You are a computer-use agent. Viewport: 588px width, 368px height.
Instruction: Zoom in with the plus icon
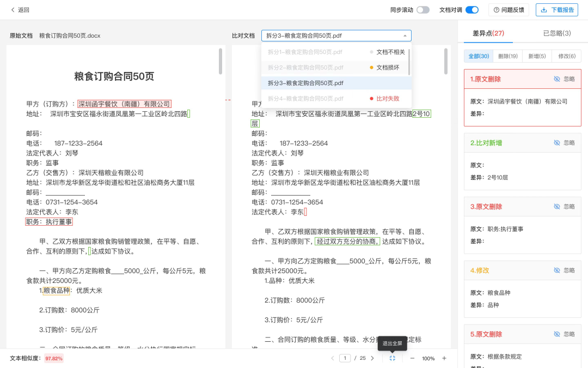pos(444,358)
